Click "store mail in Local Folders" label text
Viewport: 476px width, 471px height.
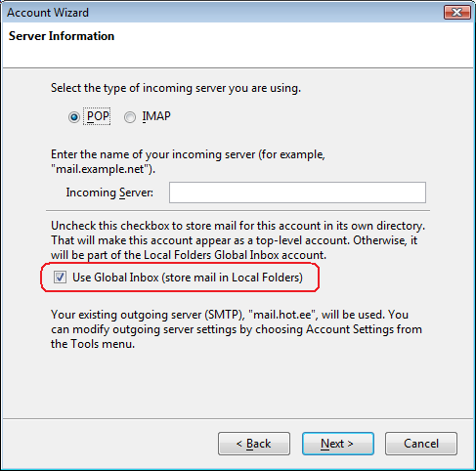tap(233, 278)
